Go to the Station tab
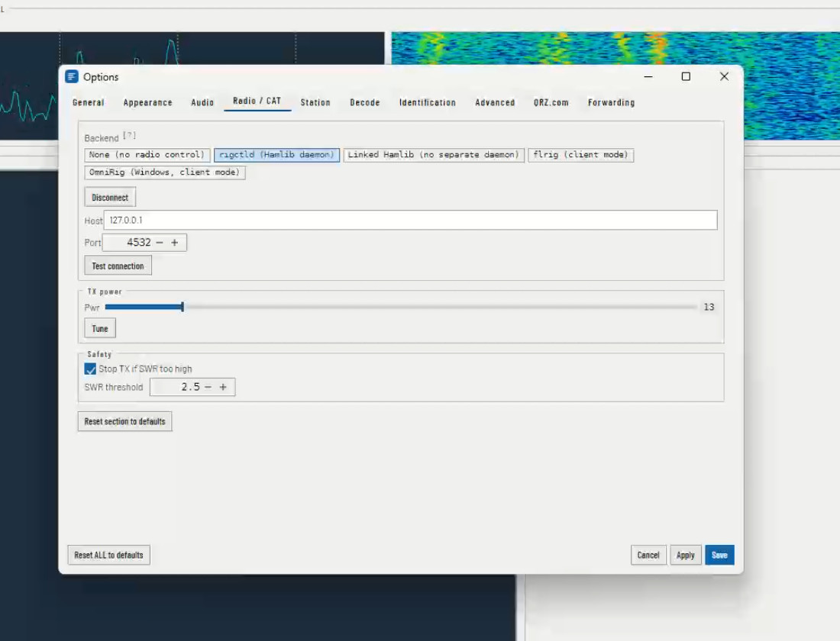Viewport: 840px width, 641px height. click(315, 102)
